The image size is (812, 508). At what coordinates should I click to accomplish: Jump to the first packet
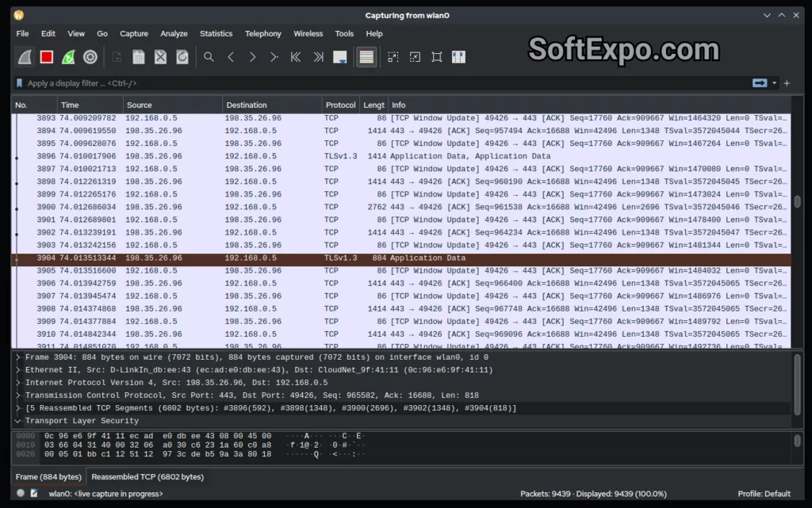[x=295, y=56]
